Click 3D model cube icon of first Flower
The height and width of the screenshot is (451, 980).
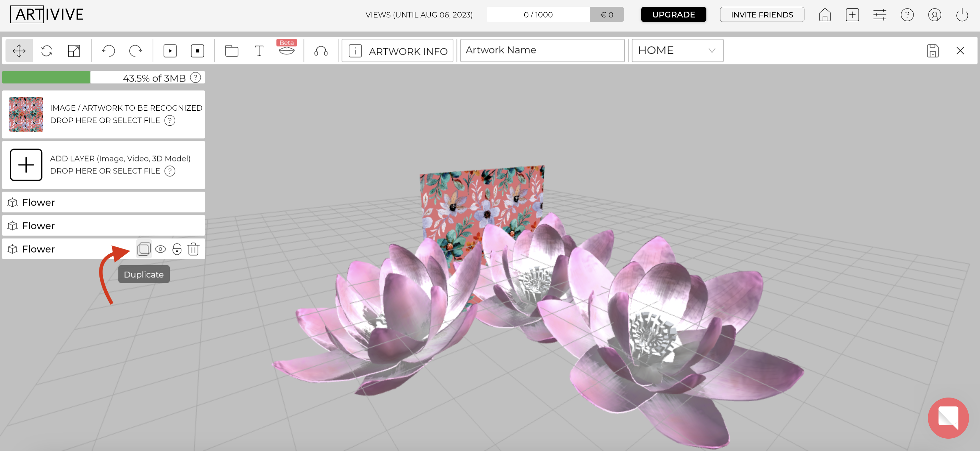[13, 202]
